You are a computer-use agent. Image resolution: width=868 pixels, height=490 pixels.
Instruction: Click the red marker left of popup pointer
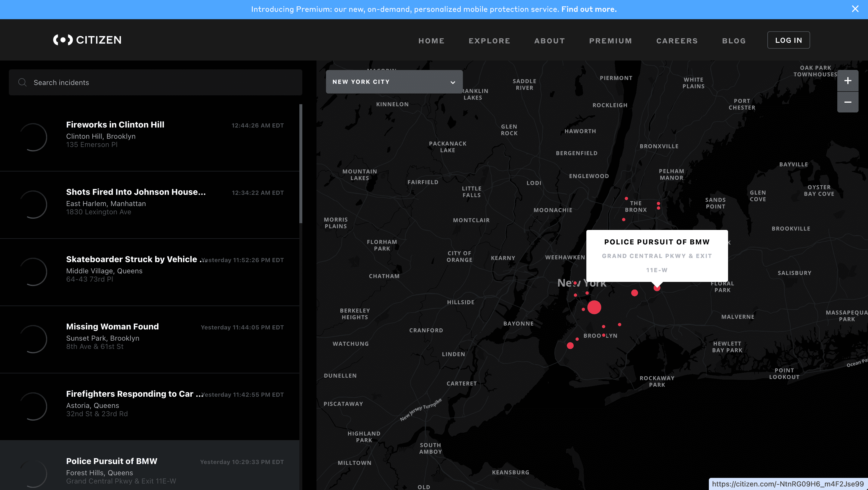click(634, 293)
